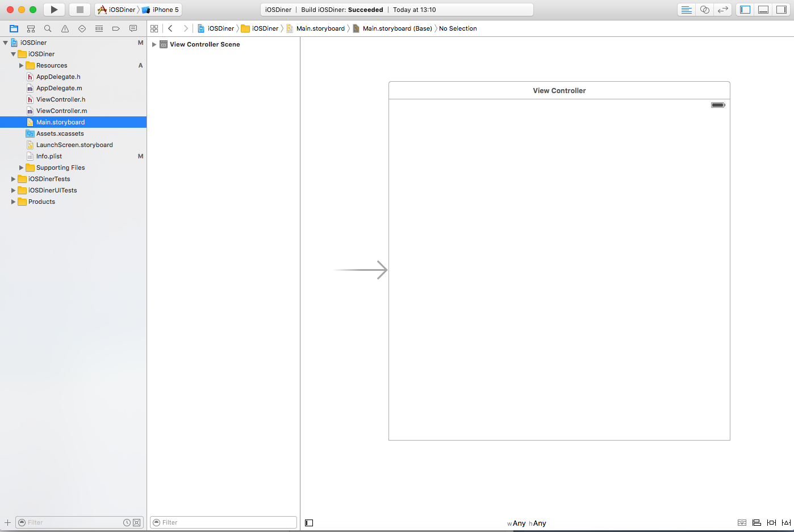Screen dimensions: 794x532
Task: Open the find navigator magnifier icon
Action: 48,28
